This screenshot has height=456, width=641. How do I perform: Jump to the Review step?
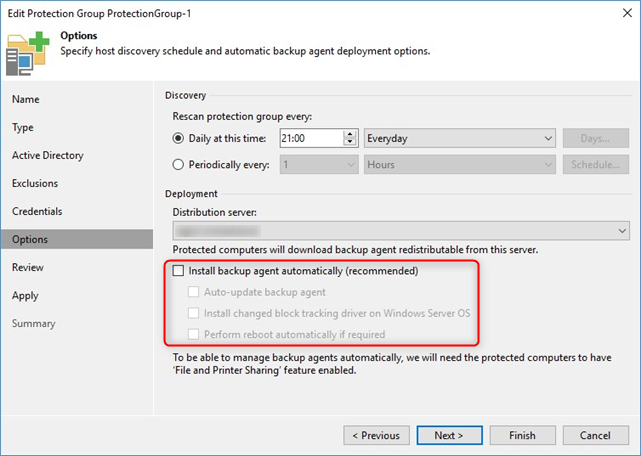tap(28, 268)
